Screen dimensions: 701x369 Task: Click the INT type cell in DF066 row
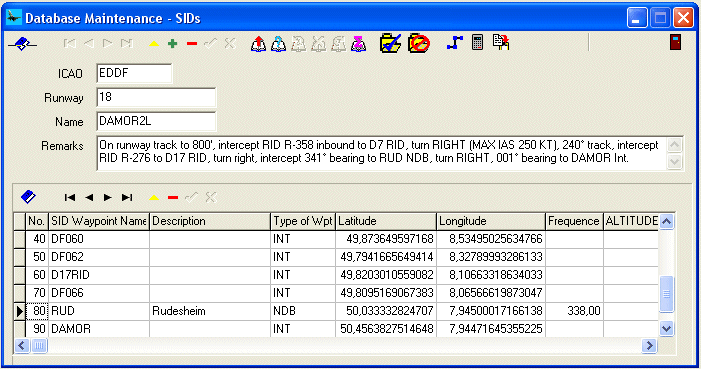point(303,293)
